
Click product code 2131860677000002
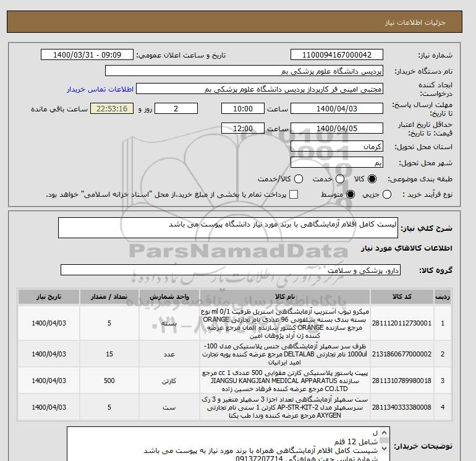tap(402, 354)
